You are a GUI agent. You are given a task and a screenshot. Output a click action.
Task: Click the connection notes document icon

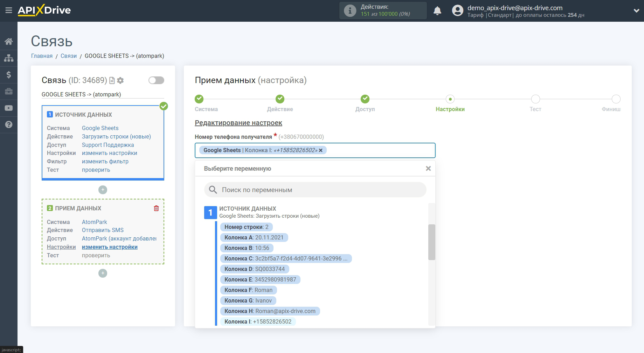click(112, 81)
